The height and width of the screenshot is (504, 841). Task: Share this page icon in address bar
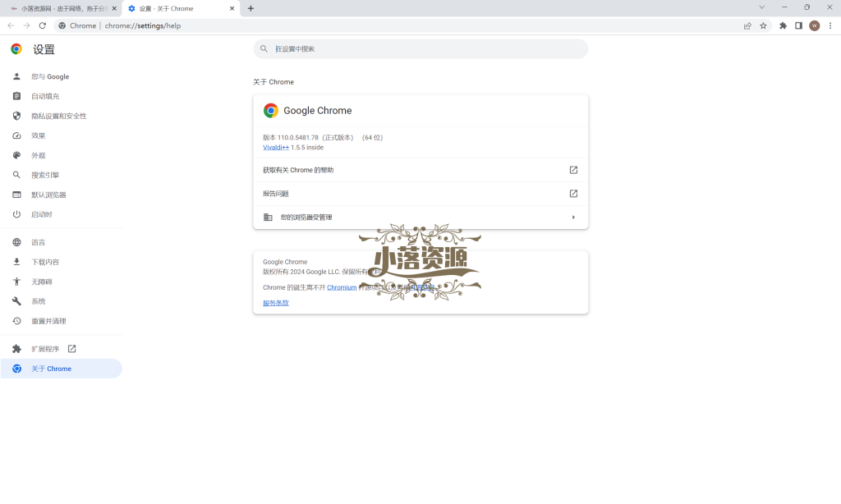[x=747, y=25]
